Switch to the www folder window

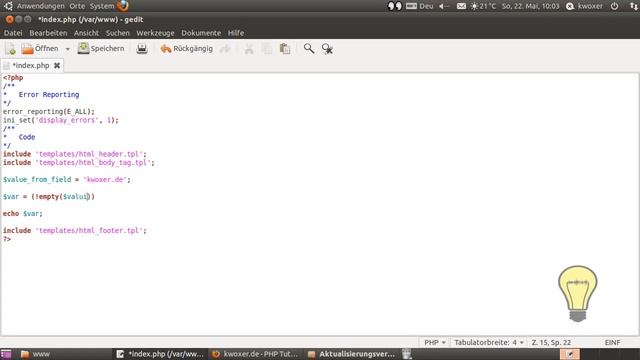36,354
